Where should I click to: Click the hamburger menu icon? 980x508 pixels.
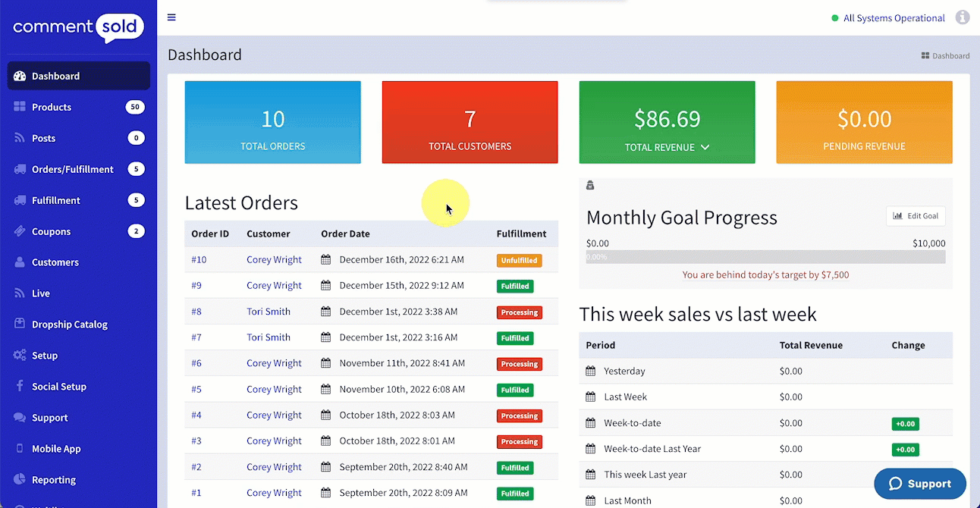[x=171, y=17]
